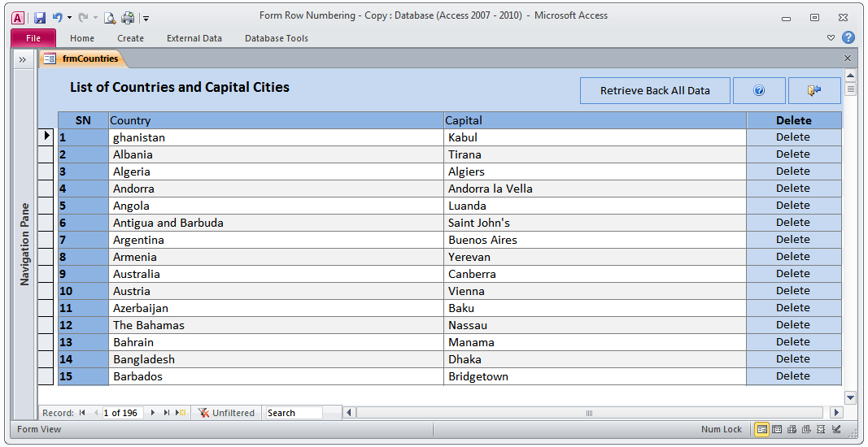Click the exit door form button
Screen dimensions: 868x447
(x=814, y=91)
